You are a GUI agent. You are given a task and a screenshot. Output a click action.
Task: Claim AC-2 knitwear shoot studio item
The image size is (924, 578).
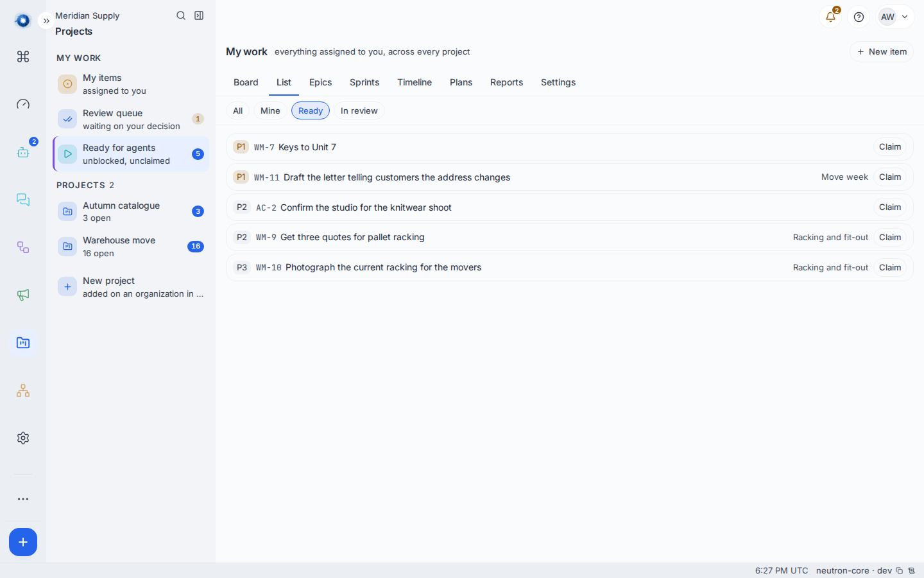pyautogui.click(x=890, y=207)
